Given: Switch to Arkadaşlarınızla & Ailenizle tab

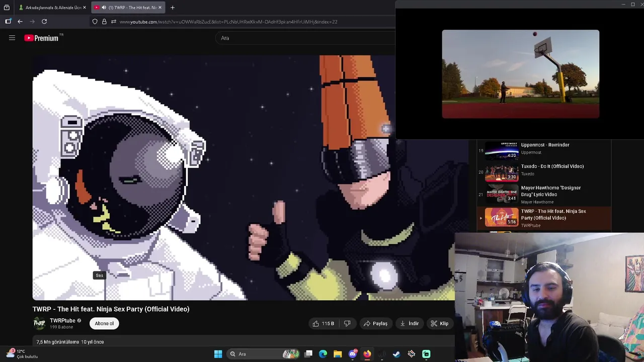Looking at the screenshot, I should (x=52, y=8).
